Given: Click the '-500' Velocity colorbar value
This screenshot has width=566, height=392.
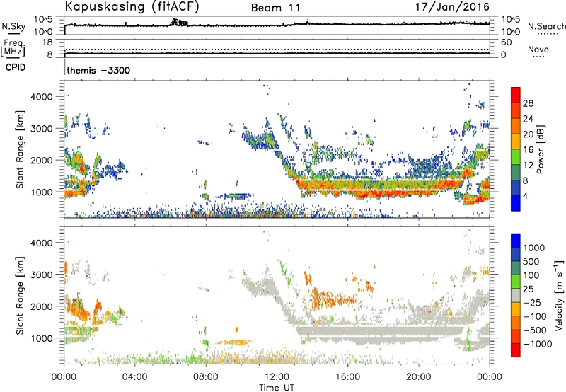Looking at the screenshot, I should (535, 330).
